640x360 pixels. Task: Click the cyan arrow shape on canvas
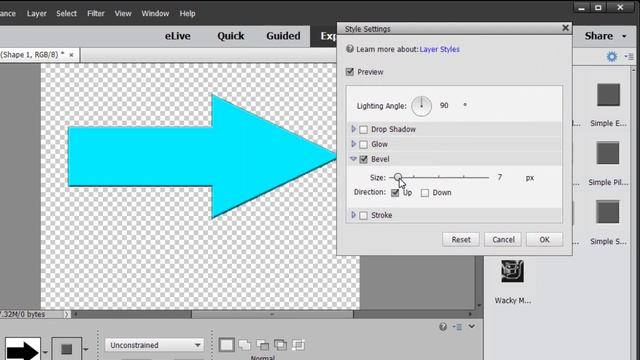tap(202, 157)
